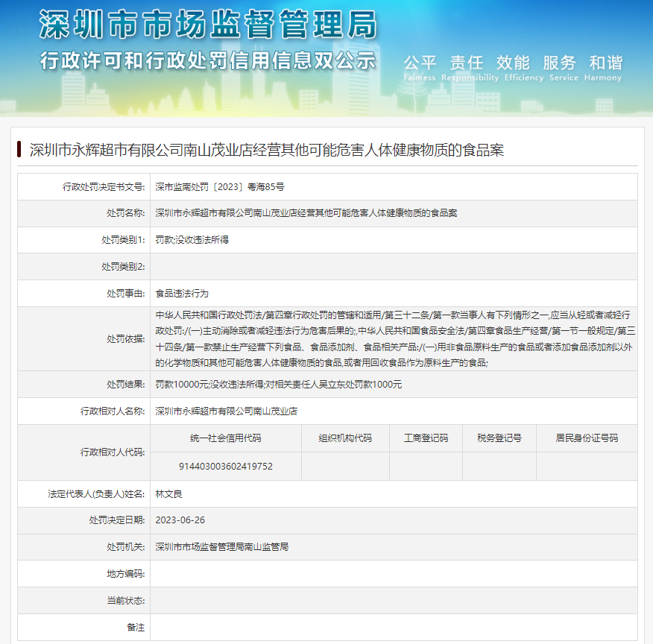Click the 当前状态 label
Image resolution: width=653 pixels, height=644 pixels.
[x=126, y=601]
